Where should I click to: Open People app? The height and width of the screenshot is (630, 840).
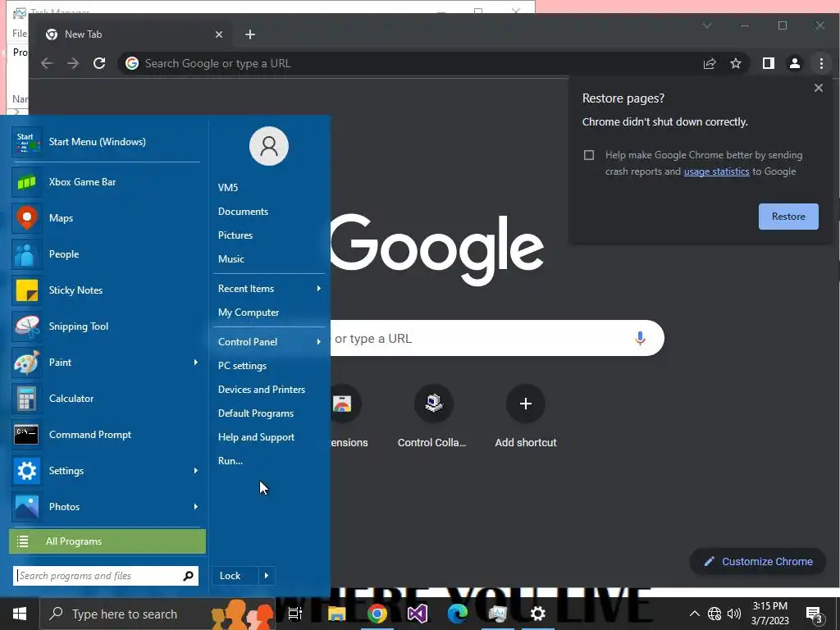point(106,254)
